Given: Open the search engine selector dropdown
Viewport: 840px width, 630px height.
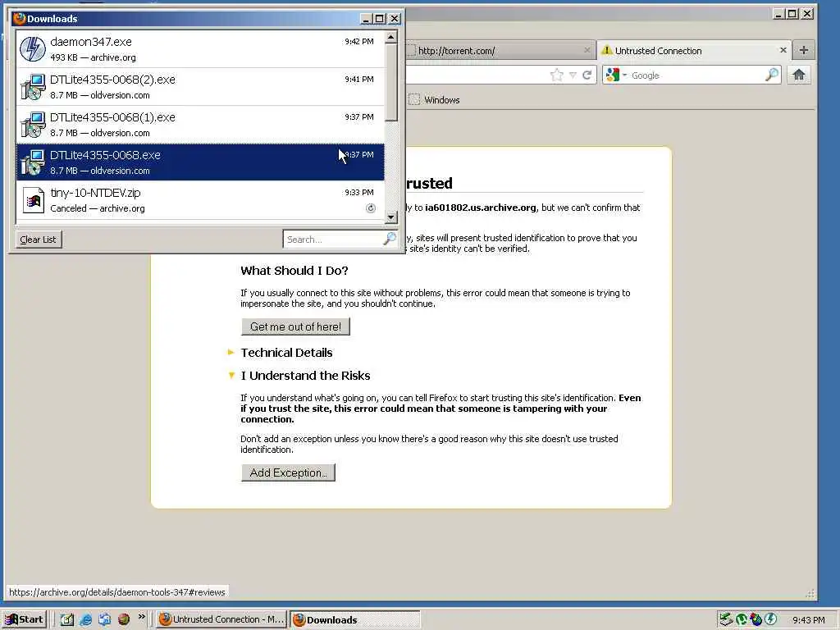Looking at the screenshot, I should 624,75.
